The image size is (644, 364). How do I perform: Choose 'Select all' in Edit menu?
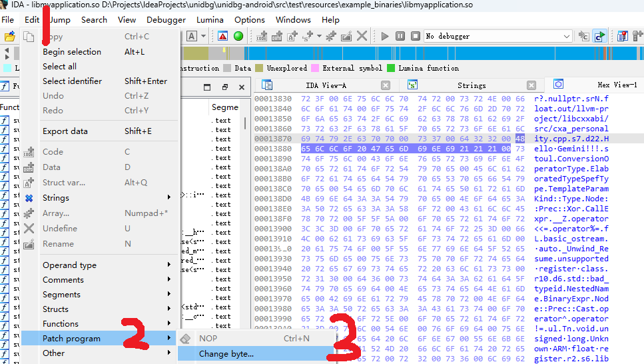click(101, 67)
